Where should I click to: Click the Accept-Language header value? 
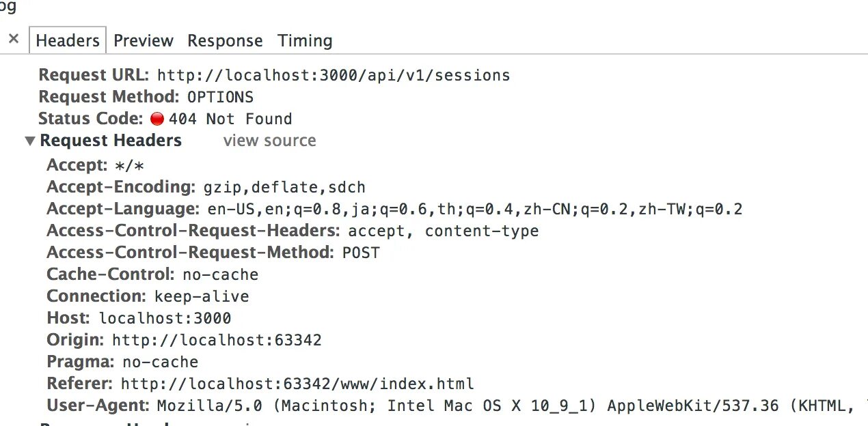(470, 209)
